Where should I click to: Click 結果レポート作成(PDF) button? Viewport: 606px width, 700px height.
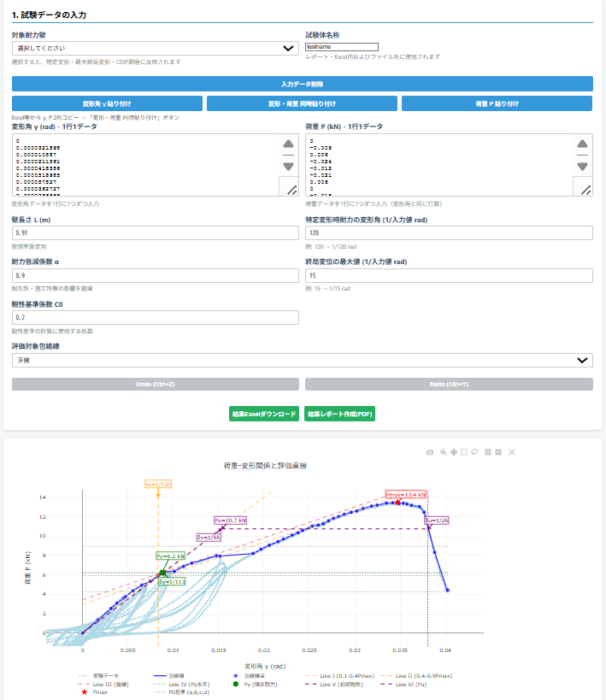(x=339, y=414)
